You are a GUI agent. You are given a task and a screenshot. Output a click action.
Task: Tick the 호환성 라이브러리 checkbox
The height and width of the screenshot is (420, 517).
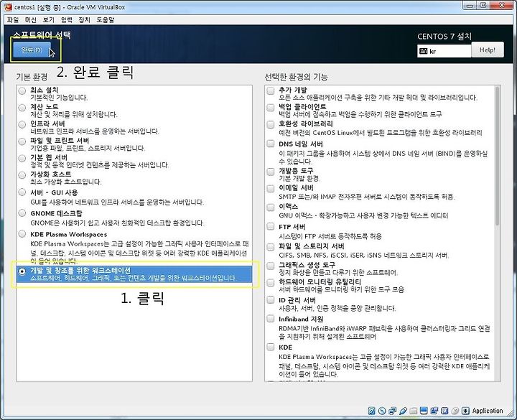point(271,125)
